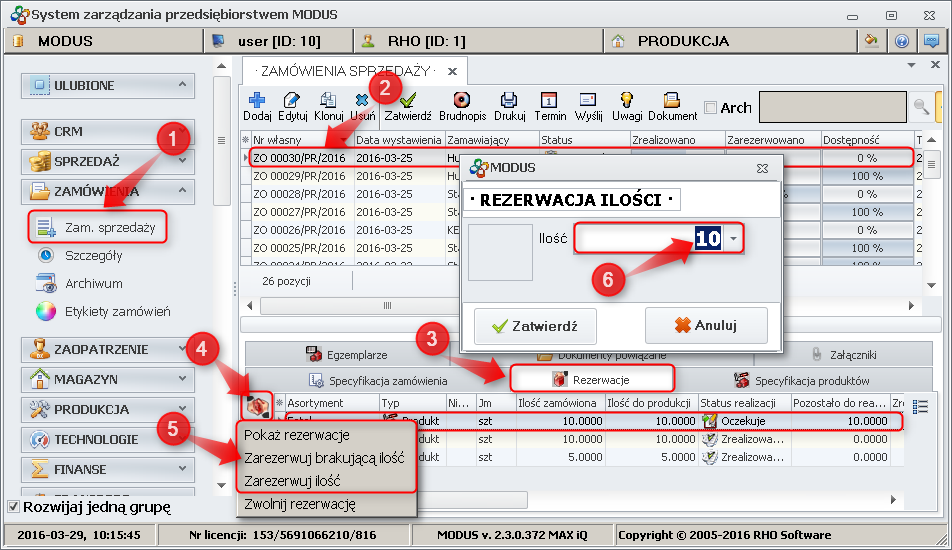Click the search magnifier icon
This screenshot has height=550, width=952.
[921, 107]
